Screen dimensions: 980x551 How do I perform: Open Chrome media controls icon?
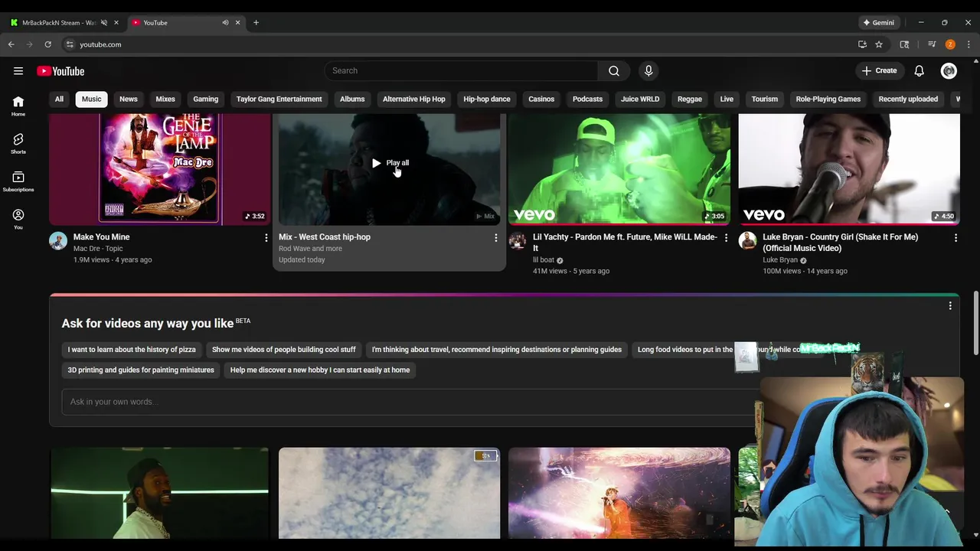pos(932,44)
